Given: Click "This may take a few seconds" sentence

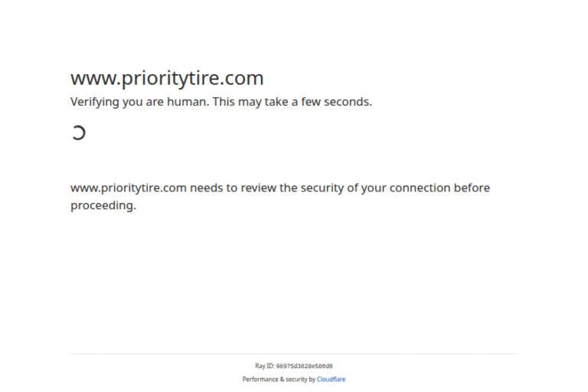Looking at the screenshot, I should click(x=292, y=102).
